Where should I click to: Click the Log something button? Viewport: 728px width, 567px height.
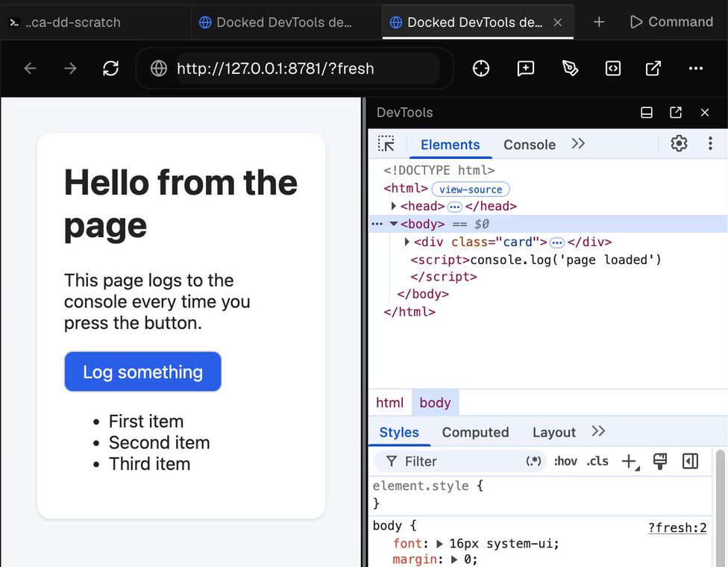point(142,372)
